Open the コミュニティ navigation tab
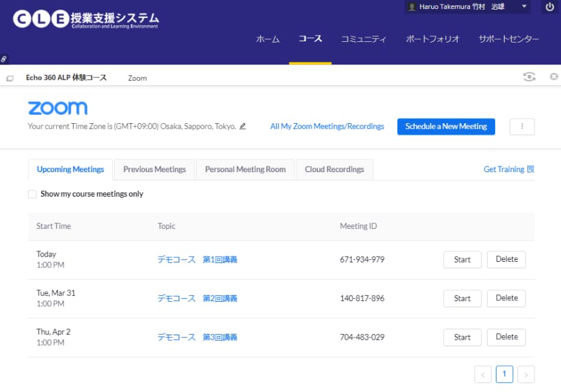The image size is (561, 392). pyautogui.click(x=364, y=39)
